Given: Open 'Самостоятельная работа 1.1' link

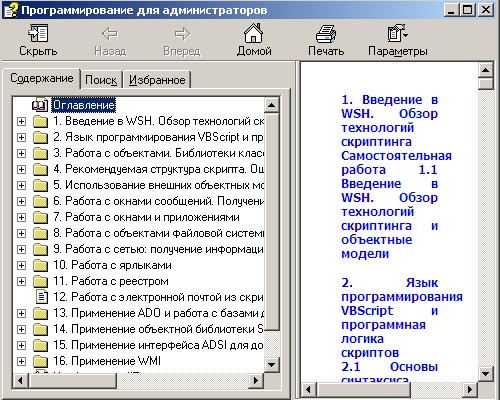Looking at the screenshot, I should [x=396, y=163].
